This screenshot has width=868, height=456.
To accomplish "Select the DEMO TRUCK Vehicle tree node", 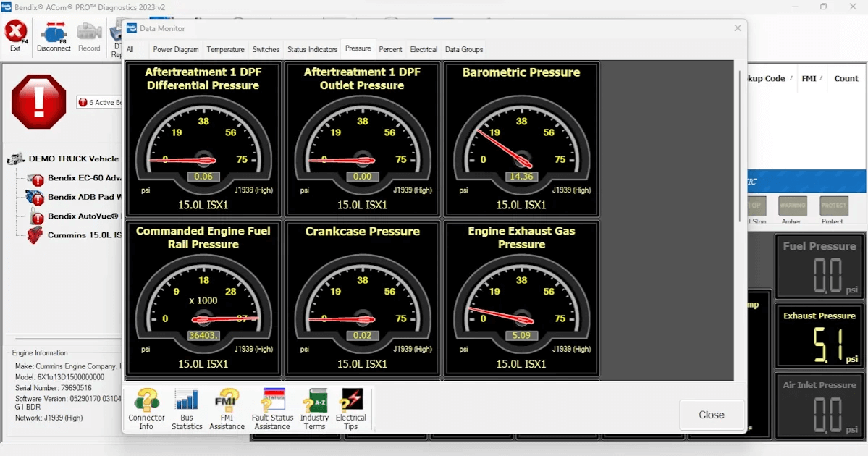I will pos(73,159).
